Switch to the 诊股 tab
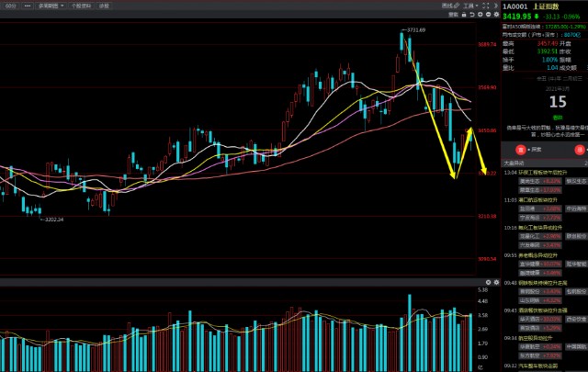588x372 pixels. (104, 6)
